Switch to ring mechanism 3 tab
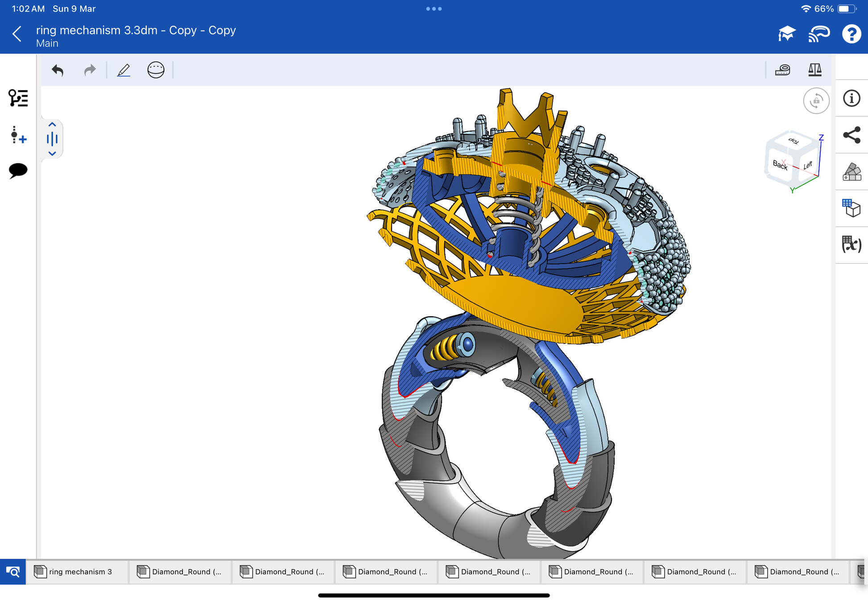Viewport: 868px width, 603px height. tap(77, 572)
